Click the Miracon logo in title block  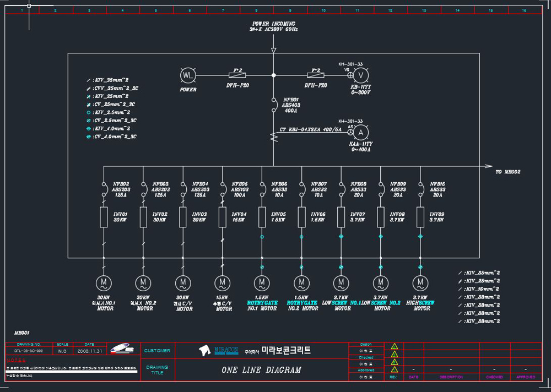[x=219, y=350]
